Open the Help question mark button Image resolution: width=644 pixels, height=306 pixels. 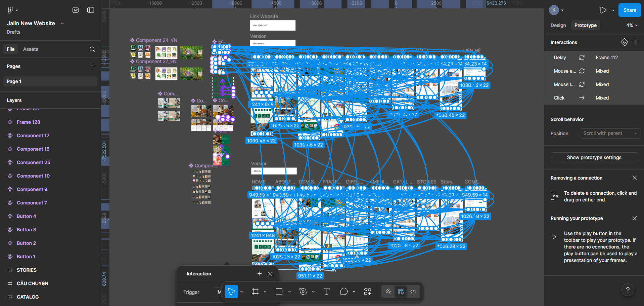628,290
